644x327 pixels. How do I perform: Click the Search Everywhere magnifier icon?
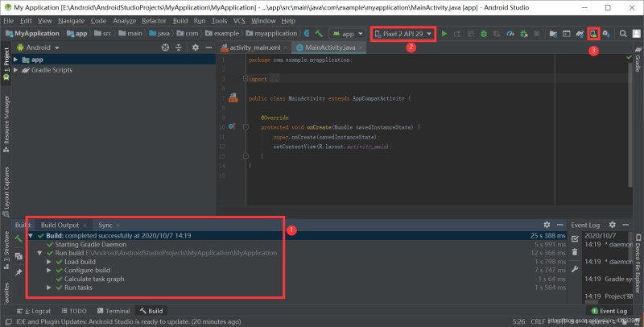pyautogui.click(x=622, y=34)
